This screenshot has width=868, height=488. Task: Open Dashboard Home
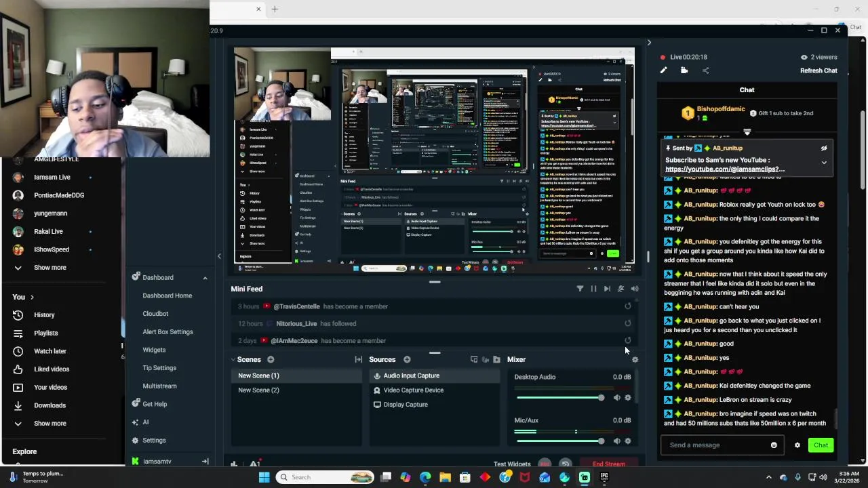pyautogui.click(x=167, y=296)
